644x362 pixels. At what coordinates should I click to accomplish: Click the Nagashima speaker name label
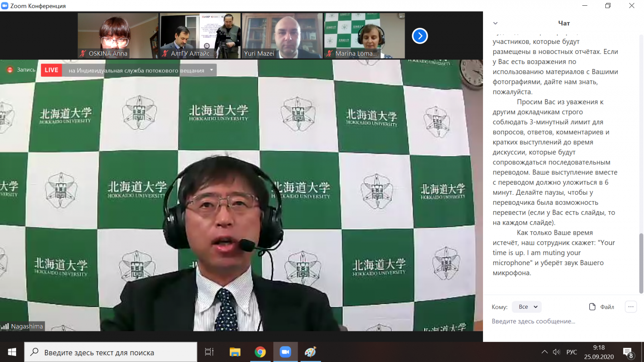point(27,326)
